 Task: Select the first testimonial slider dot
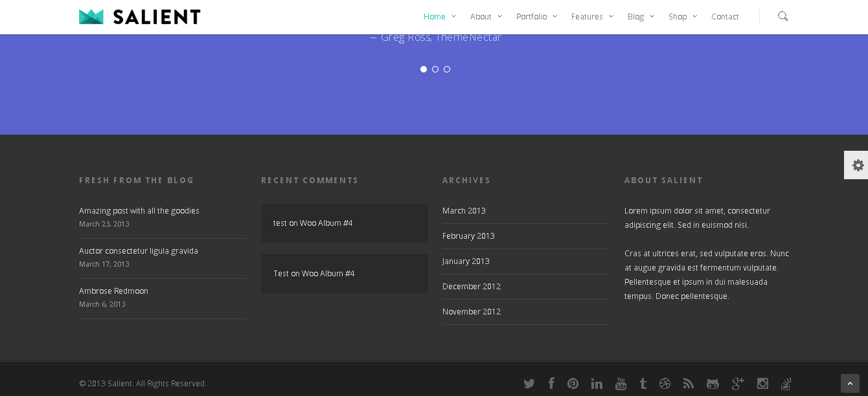(424, 69)
